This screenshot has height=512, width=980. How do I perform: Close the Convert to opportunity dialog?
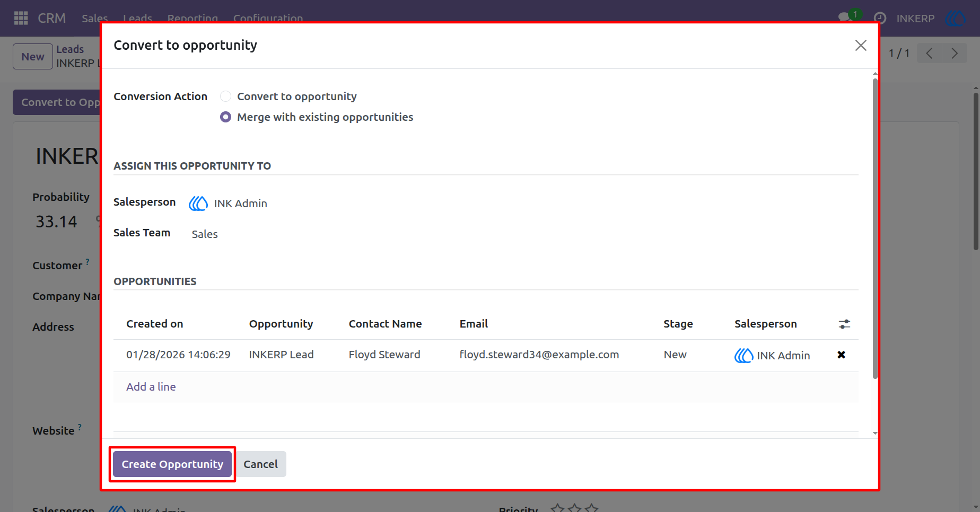coord(861,46)
